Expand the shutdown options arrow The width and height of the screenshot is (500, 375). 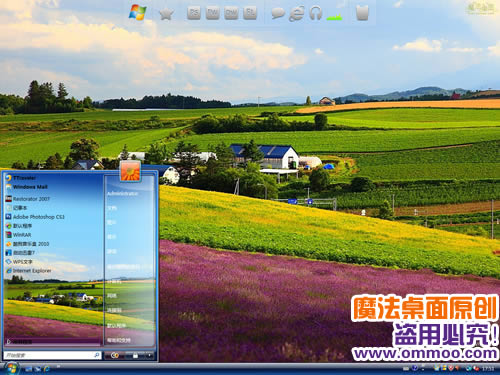[150, 356]
